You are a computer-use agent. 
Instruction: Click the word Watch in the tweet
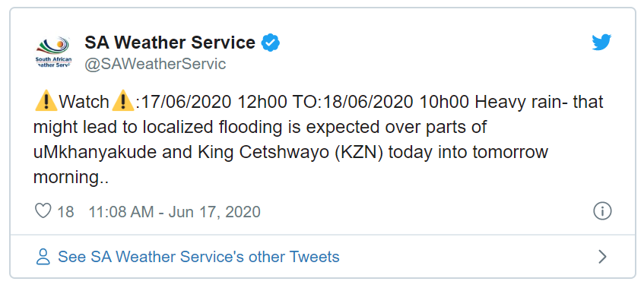(84, 103)
